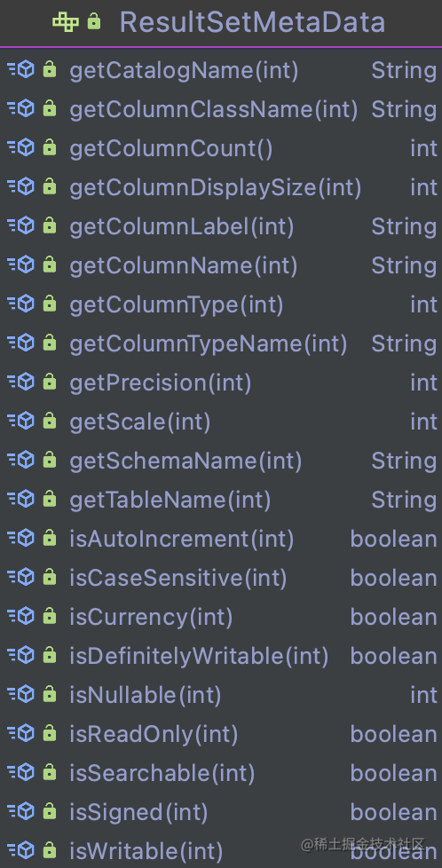Click the lock icon beside getScale(int)

point(50,421)
